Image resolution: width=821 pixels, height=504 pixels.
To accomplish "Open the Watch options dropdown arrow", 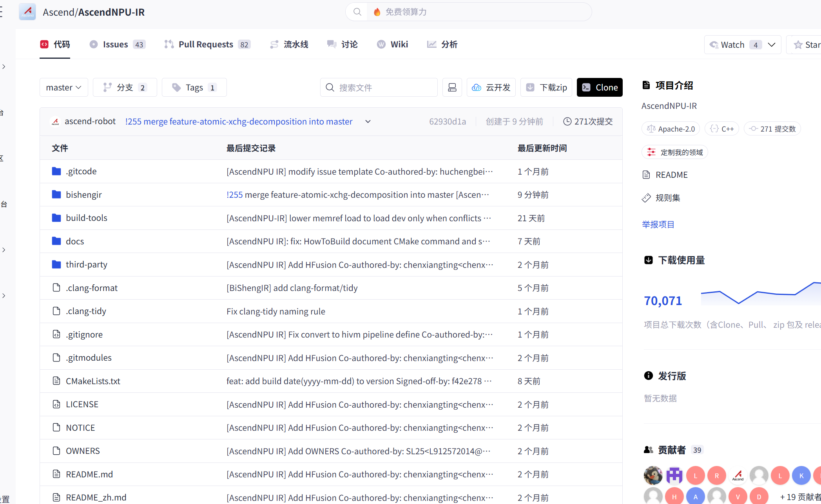I will coord(772,45).
